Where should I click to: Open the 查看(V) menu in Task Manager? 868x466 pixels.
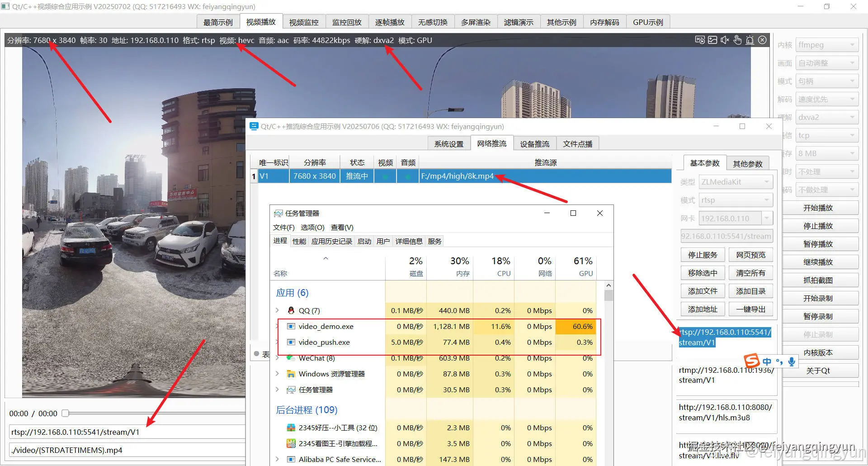[x=342, y=227]
